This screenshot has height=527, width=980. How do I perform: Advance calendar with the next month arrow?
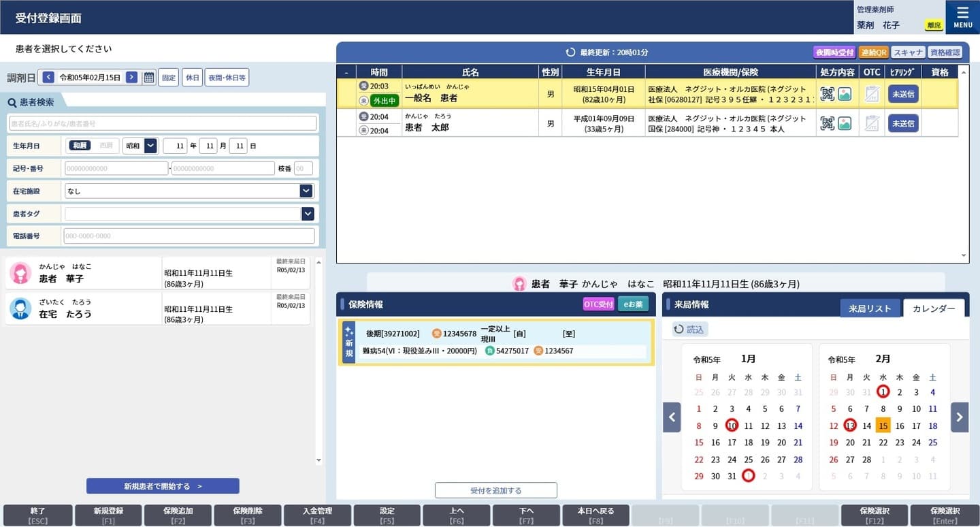point(960,417)
